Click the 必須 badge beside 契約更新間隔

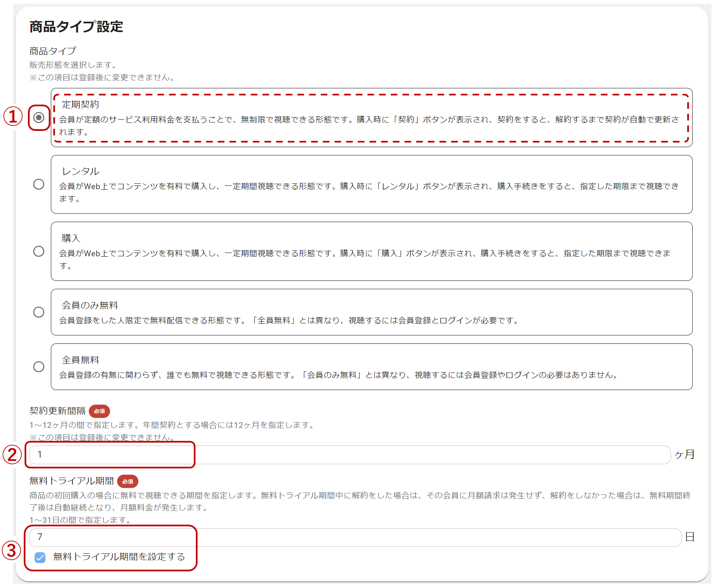(x=99, y=411)
